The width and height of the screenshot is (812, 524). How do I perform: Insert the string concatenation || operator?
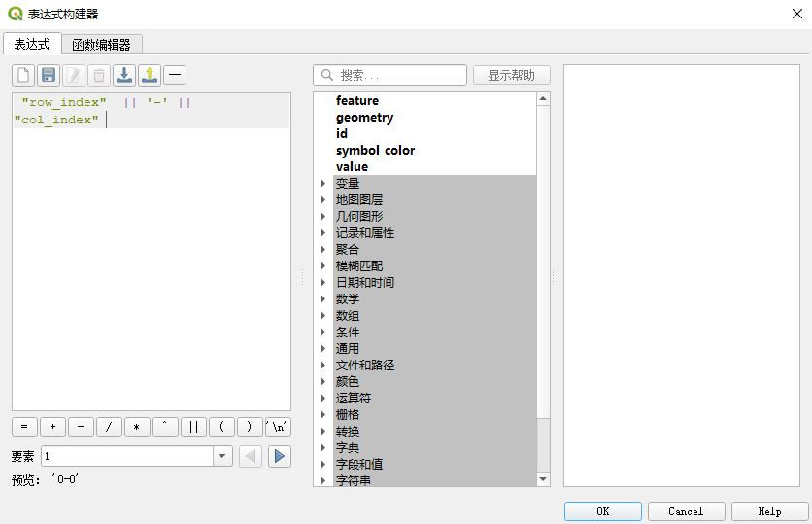pyautogui.click(x=193, y=427)
